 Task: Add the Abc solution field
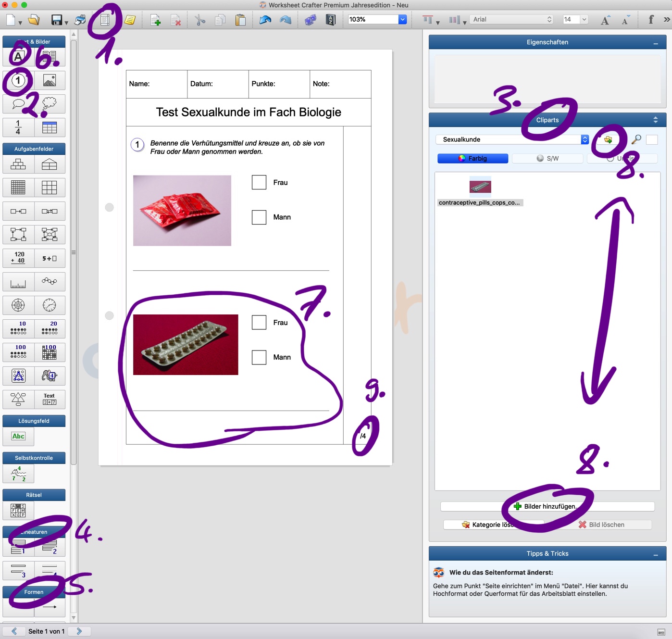tap(18, 437)
